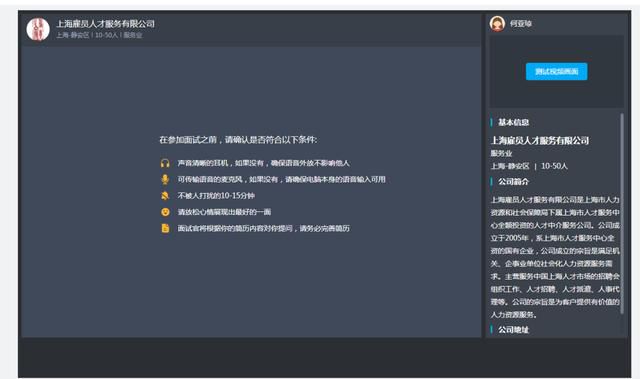Viewport: 640px width, 379px height.
Task: Select the 上海雇员人才服务有限公司 title in the header
Action: (x=105, y=24)
